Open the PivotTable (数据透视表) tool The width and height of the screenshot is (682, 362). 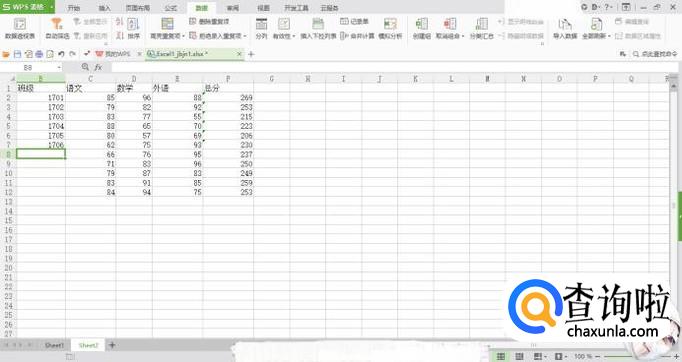click(20, 29)
